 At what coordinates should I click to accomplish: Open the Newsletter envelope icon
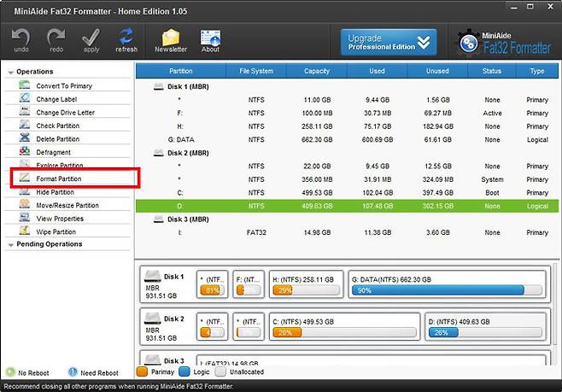pos(171,39)
